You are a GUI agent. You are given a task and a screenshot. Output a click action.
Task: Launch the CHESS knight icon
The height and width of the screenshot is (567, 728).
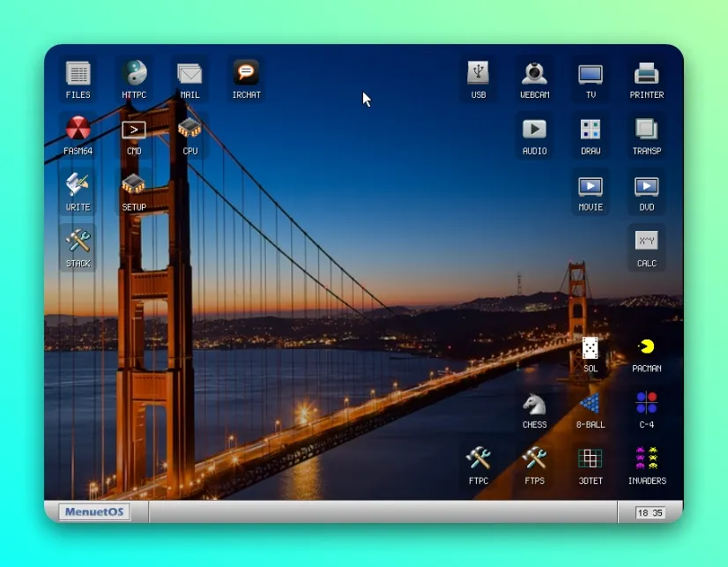pyautogui.click(x=534, y=412)
